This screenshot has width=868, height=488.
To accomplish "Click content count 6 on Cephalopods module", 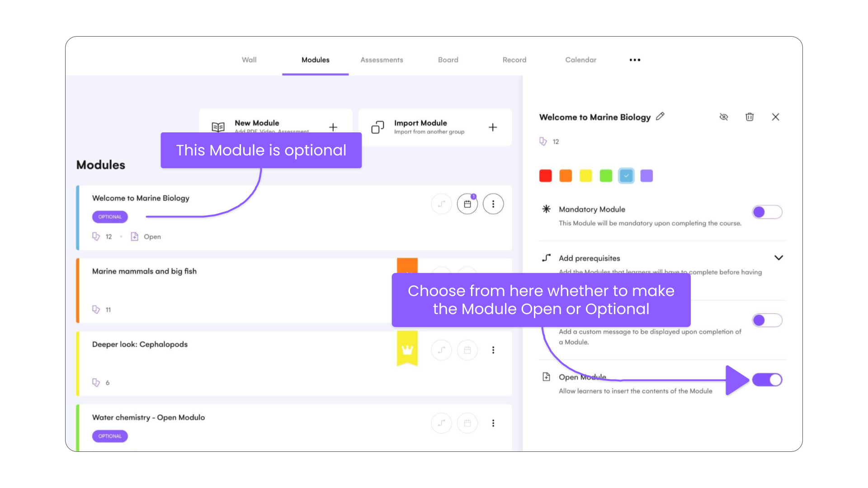I will point(108,383).
